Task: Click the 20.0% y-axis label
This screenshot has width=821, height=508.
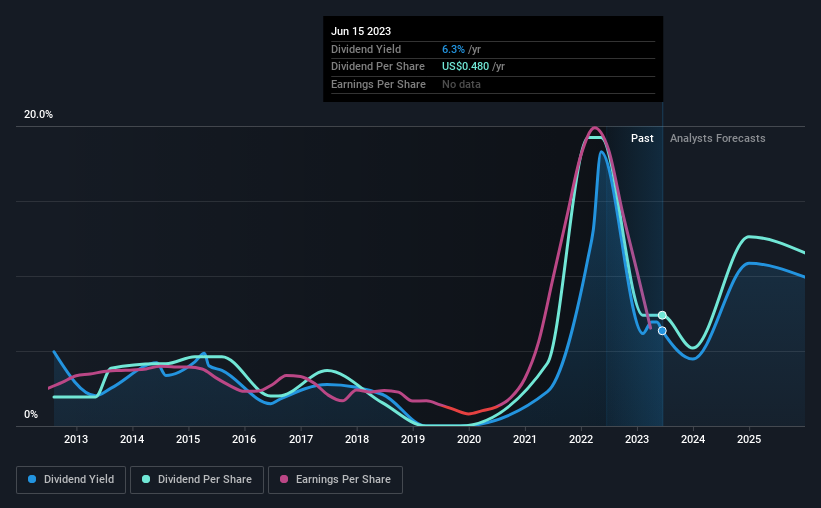Action: (38, 115)
